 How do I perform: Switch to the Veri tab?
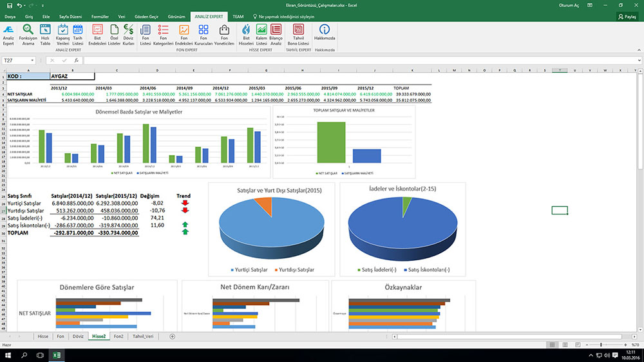point(122,17)
